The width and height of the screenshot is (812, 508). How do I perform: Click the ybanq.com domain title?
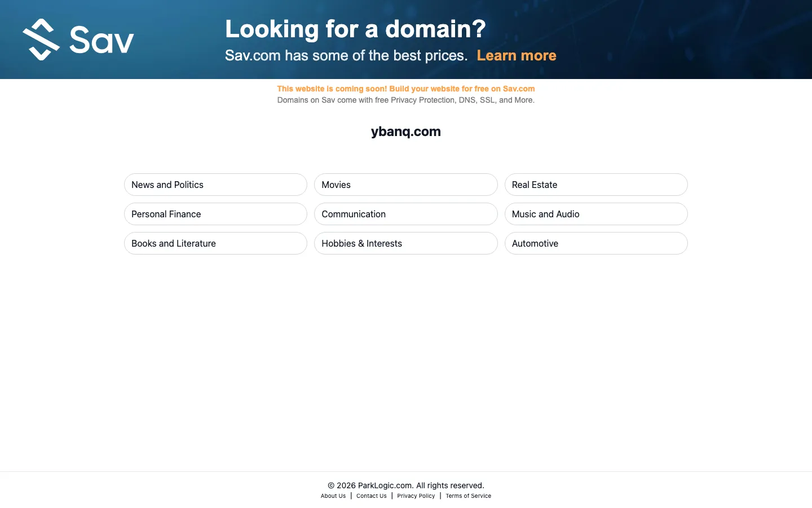(406, 132)
